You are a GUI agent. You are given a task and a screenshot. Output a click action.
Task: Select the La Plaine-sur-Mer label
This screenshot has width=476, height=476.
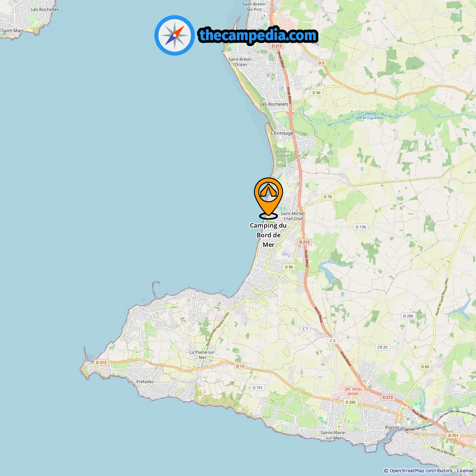pos(202,355)
